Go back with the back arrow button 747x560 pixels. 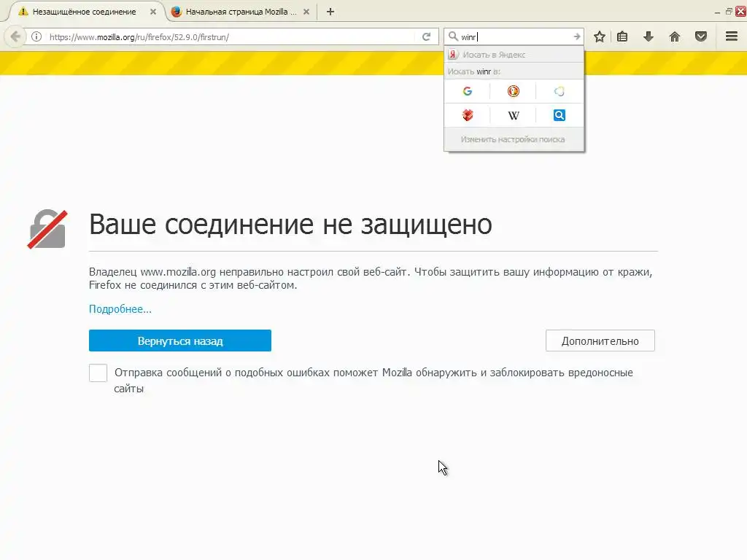15,36
